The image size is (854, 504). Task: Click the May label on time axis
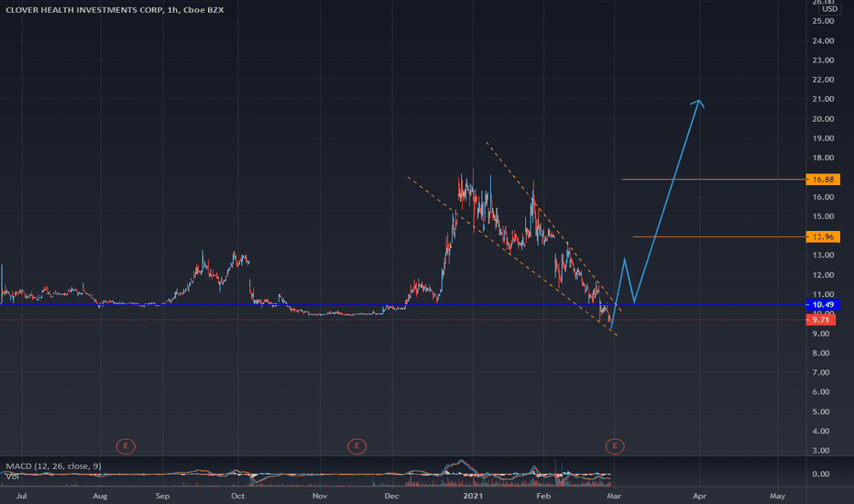[x=777, y=496]
